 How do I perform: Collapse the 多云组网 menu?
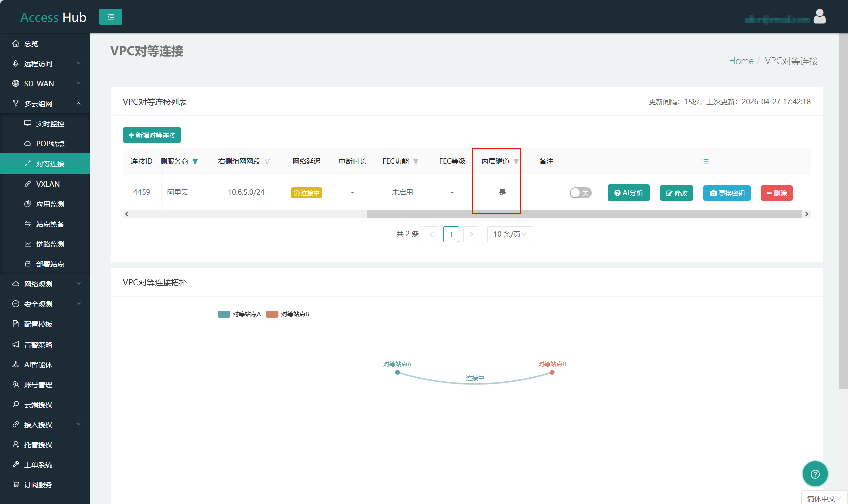click(45, 104)
